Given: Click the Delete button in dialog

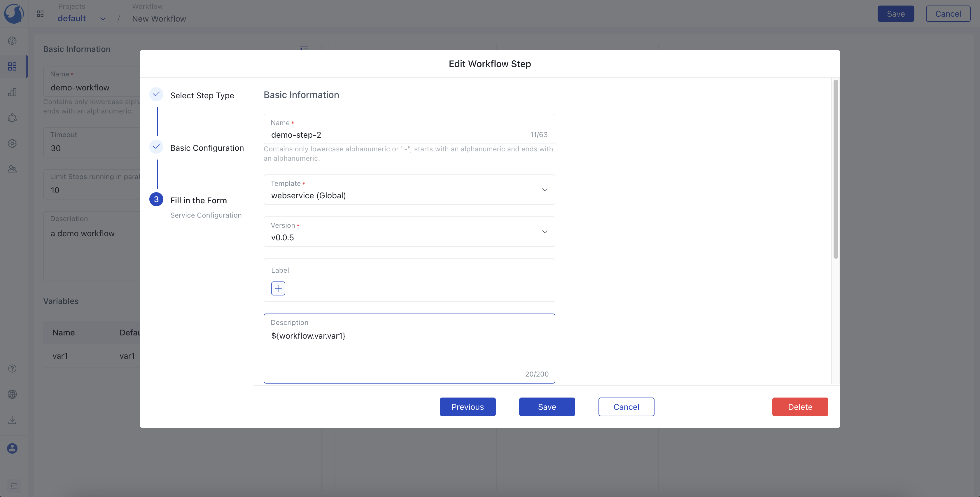Looking at the screenshot, I should [800, 406].
